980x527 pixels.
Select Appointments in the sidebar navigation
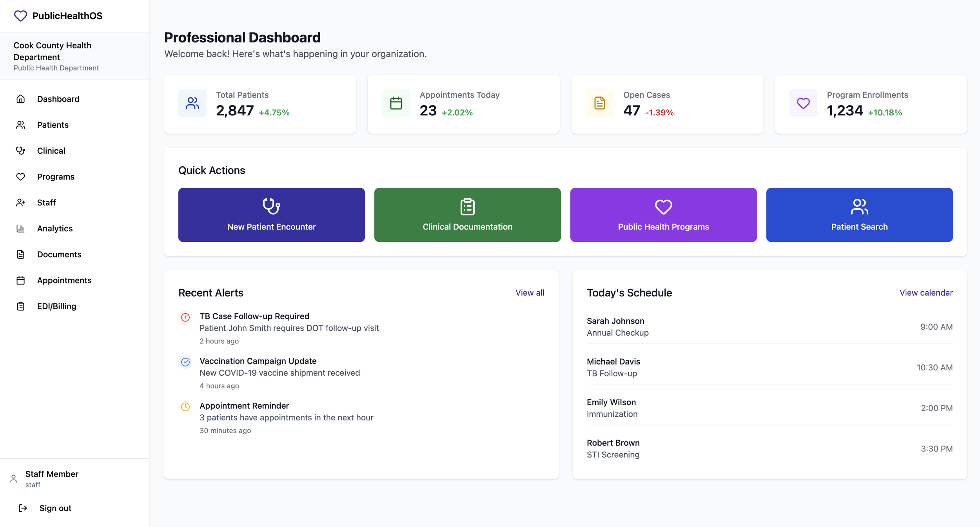64,280
